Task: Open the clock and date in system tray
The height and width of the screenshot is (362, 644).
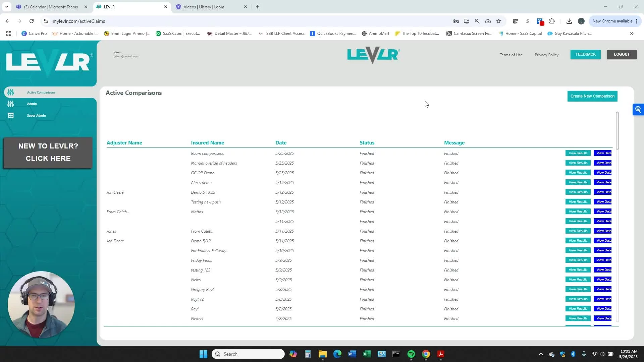Action: 629,354
